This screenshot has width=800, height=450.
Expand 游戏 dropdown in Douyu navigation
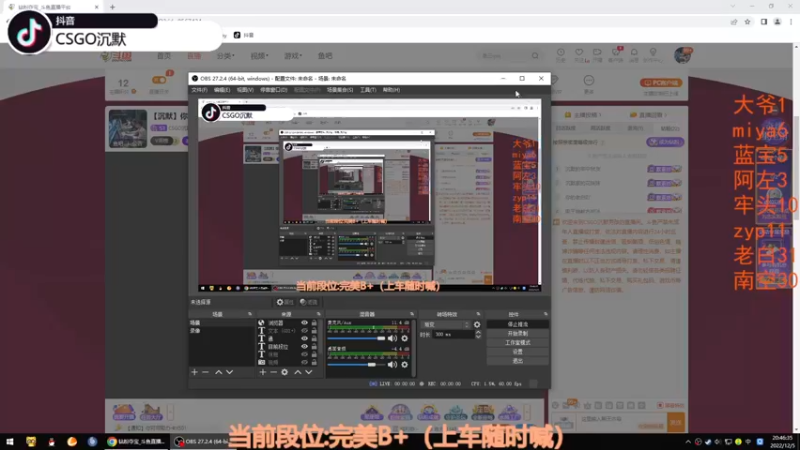293,56
